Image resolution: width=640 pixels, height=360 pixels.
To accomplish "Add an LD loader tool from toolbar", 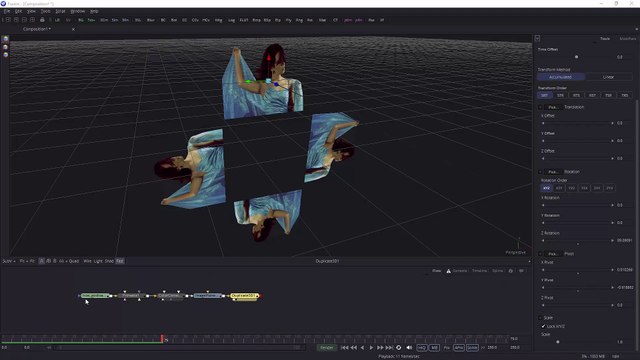I will pos(57,20).
